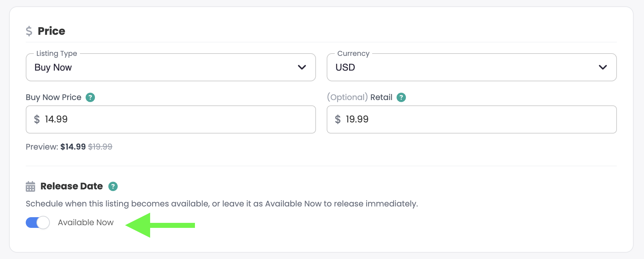Click the Available Now label
The height and width of the screenshot is (259, 644).
click(86, 223)
